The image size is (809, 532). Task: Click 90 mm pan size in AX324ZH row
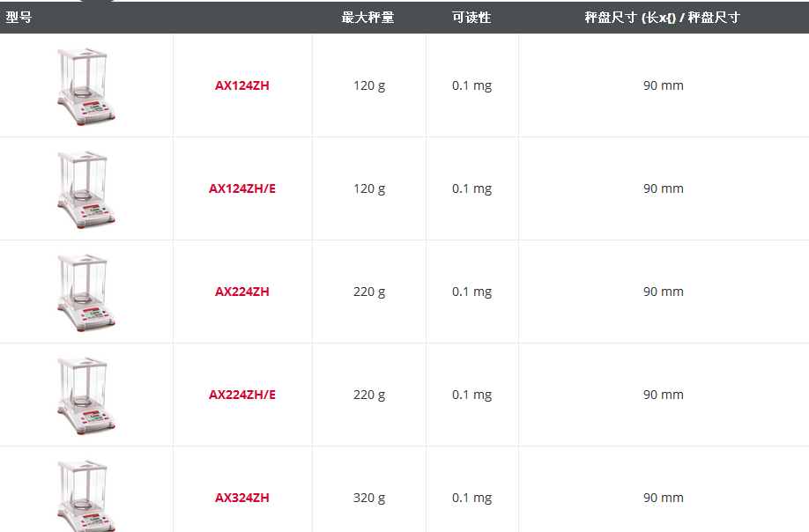coord(664,498)
